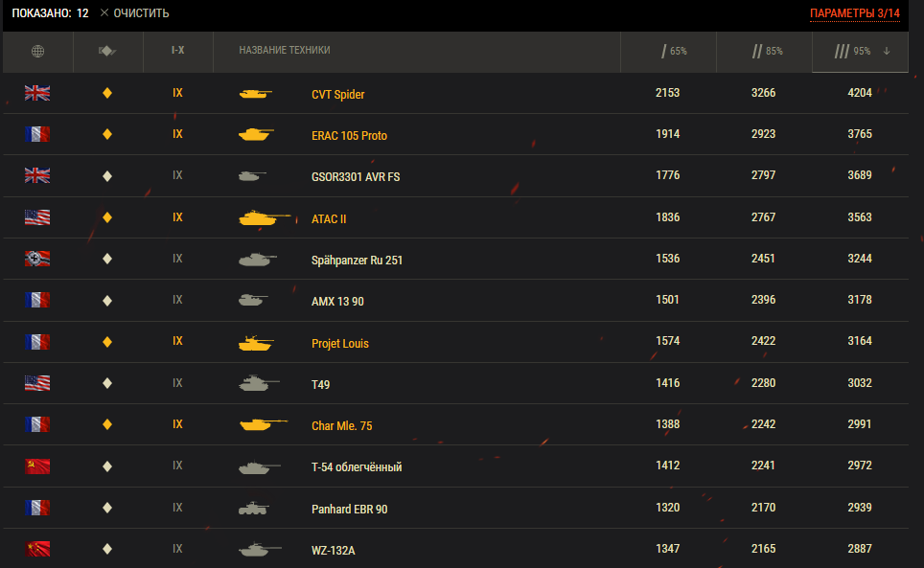The image size is (924, 568).
Task: Click the tank silhouette icon for ERAC 105 Proto
Action: point(256,135)
